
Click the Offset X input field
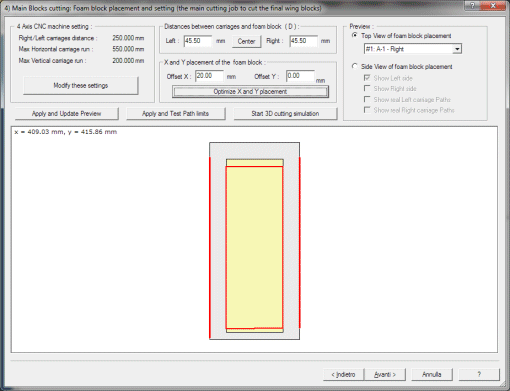click(x=209, y=76)
